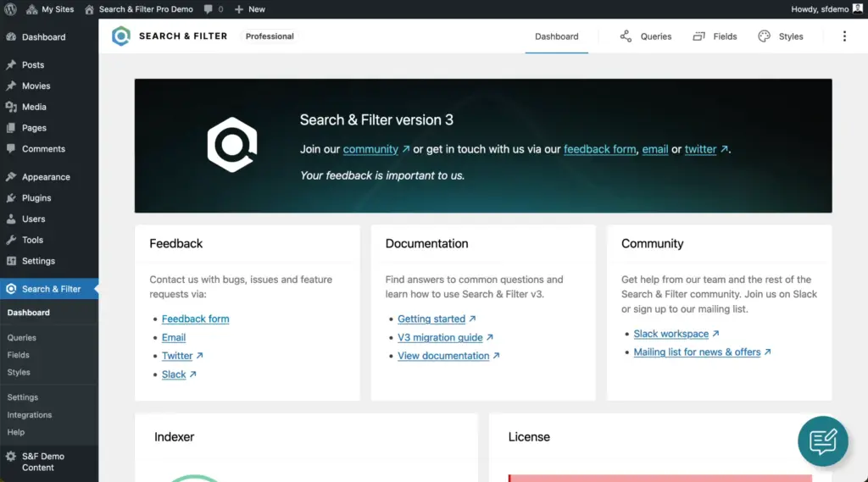This screenshot has height=482, width=868.
Task: Click the Appearance brush icon in sidebar
Action: [11, 177]
